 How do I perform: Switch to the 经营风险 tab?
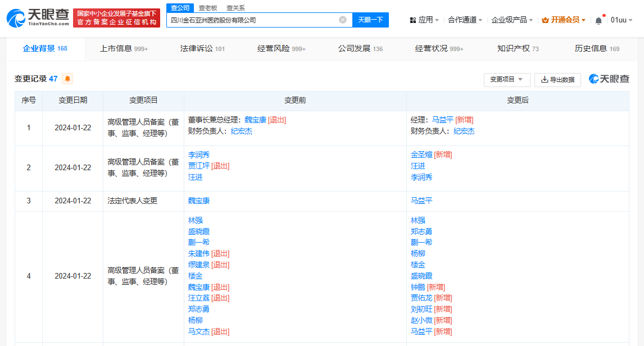(282, 49)
